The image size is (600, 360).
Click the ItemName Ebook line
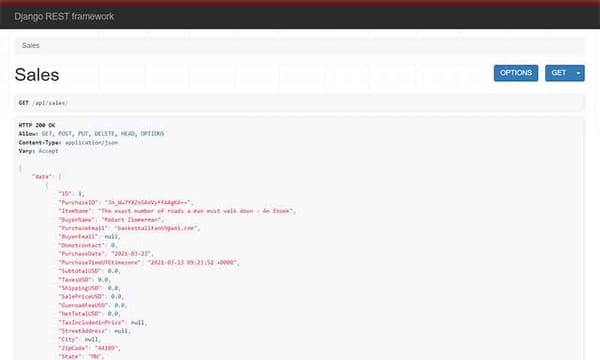pos(177,211)
